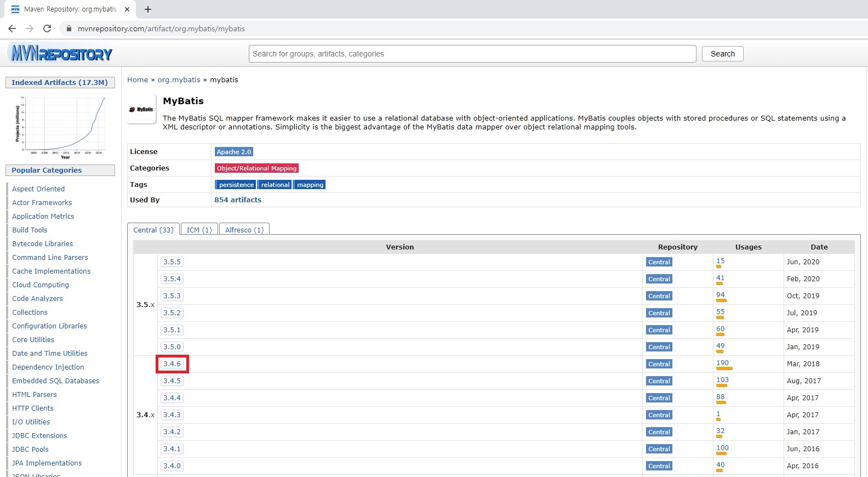The width and height of the screenshot is (868, 477).
Task: Open version 3.5.4
Action: pyautogui.click(x=172, y=279)
